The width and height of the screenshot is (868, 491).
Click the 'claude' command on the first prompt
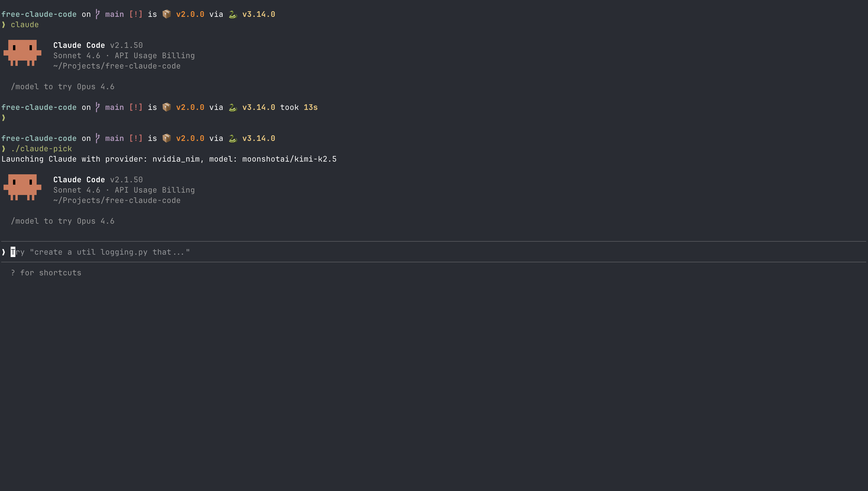[x=25, y=25]
